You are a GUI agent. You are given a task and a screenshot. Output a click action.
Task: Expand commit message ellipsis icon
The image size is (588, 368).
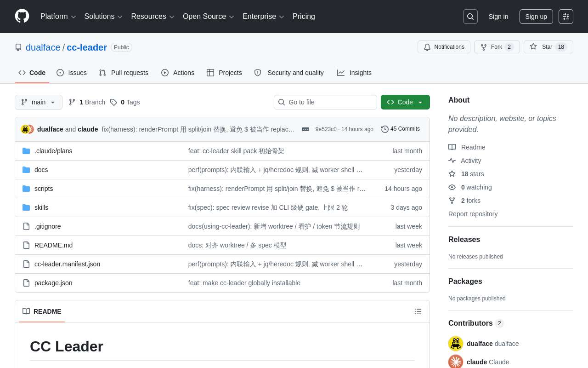click(x=305, y=129)
